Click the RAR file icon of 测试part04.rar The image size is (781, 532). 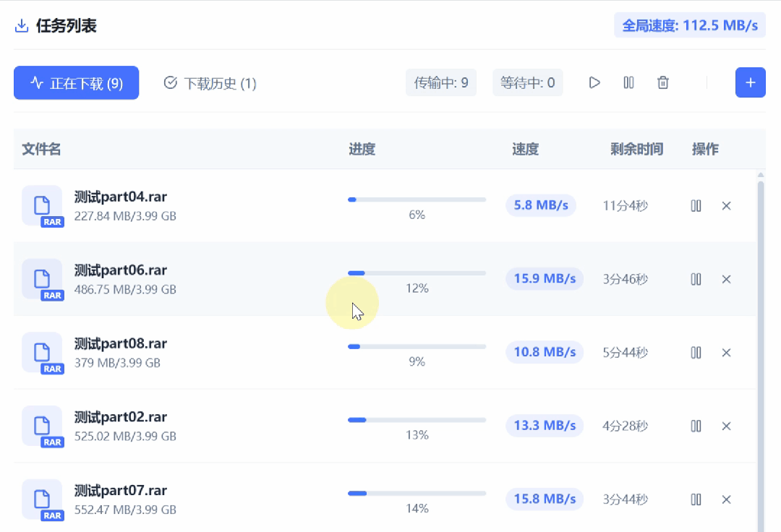point(43,206)
